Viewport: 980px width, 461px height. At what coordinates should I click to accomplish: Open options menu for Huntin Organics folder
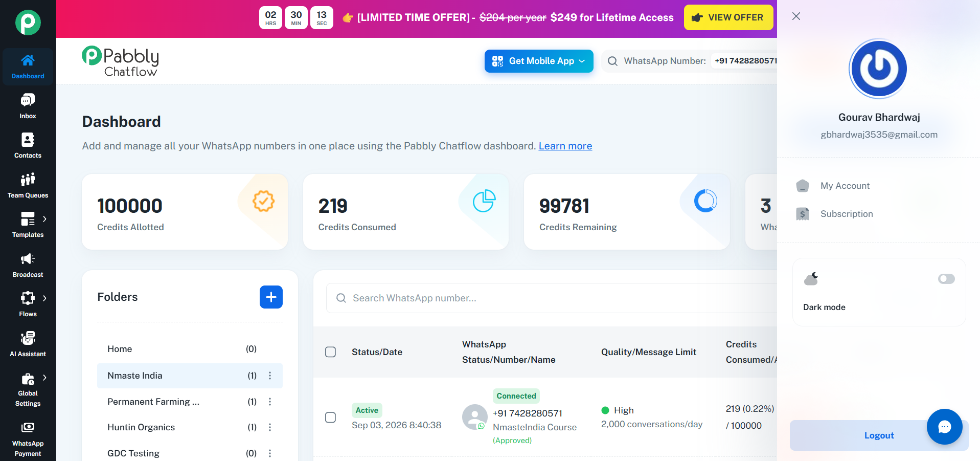click(x=270, y=427)
